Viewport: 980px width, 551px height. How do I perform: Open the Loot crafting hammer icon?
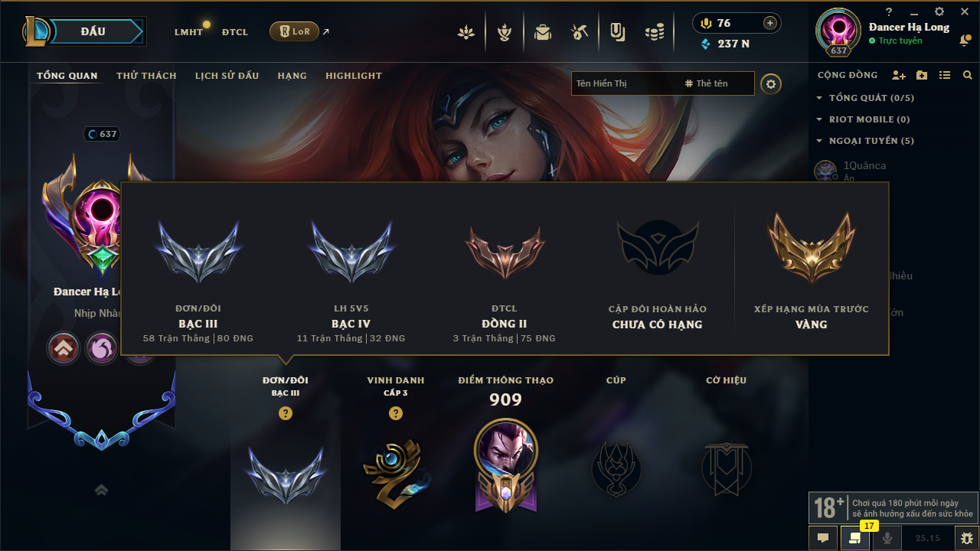coord(580,32)
